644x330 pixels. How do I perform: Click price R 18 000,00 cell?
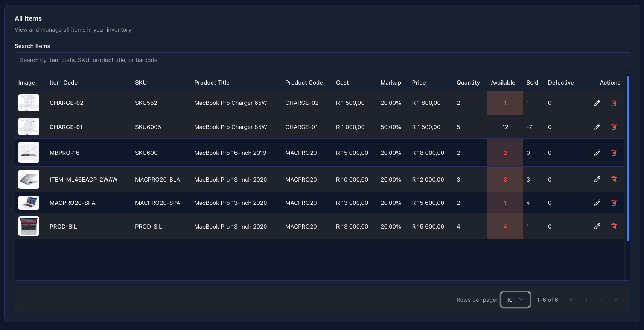coord(428,153)
